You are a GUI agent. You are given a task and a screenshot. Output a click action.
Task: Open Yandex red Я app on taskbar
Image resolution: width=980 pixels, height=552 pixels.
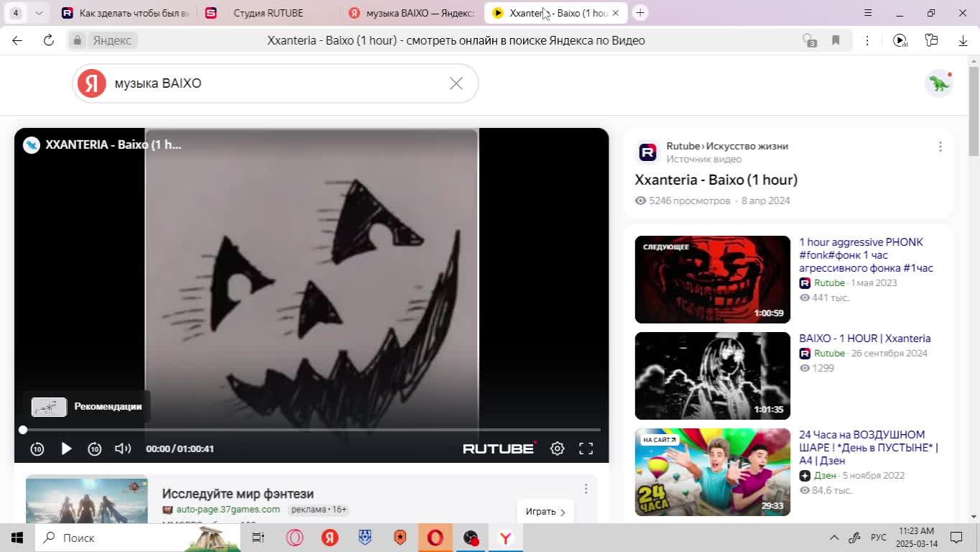click(330, 538)
